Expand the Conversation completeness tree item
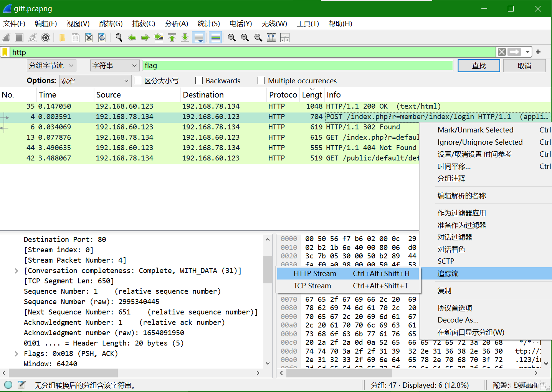The image size is (552, 392). pos(16,271)
